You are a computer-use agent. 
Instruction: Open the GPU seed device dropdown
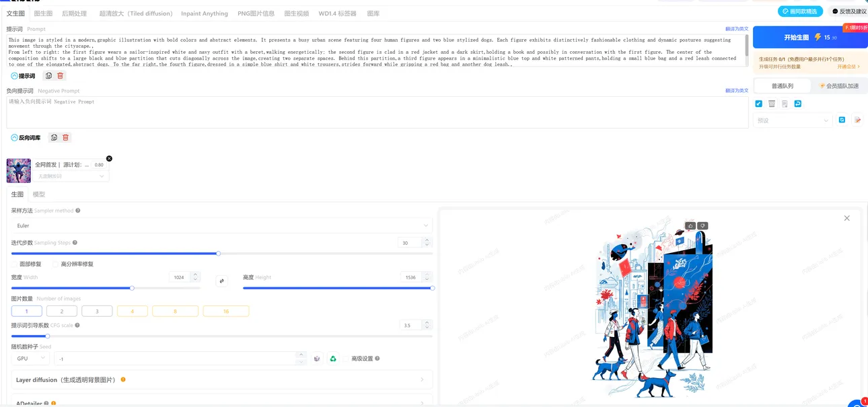[x=30, y=359]
